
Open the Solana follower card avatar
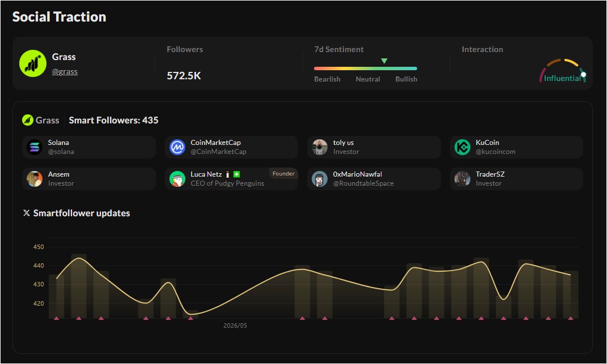(x=35, y=147)
